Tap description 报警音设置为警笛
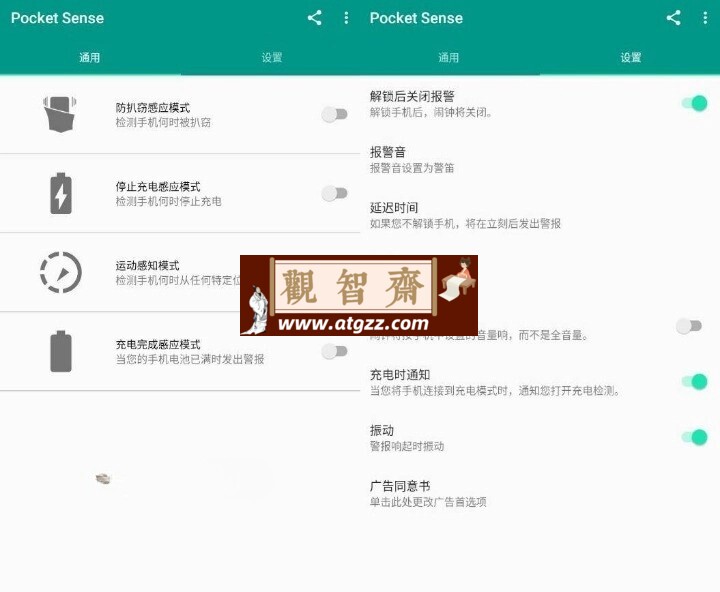The height and width of the screenshot is (592, 720). [x=412, y=168]
